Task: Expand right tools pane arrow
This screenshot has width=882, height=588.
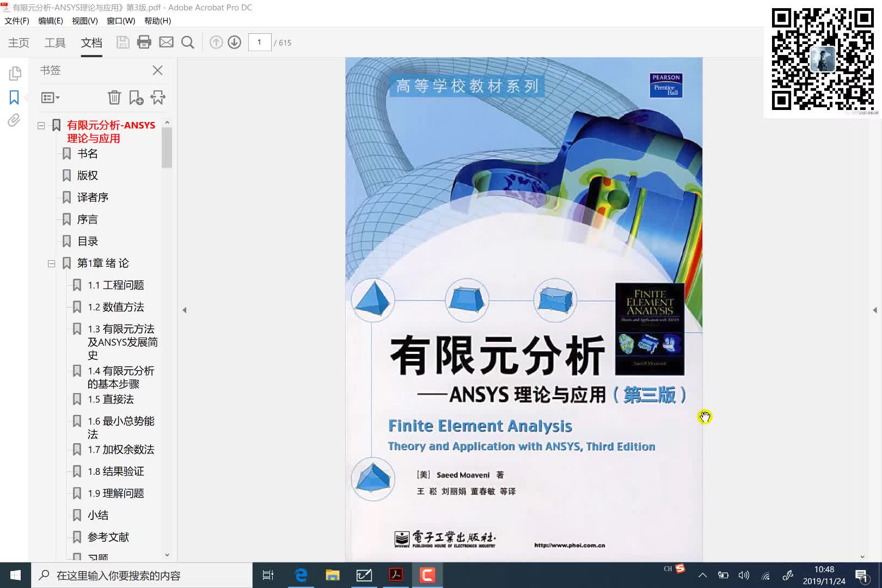Action: coord(875,310)
